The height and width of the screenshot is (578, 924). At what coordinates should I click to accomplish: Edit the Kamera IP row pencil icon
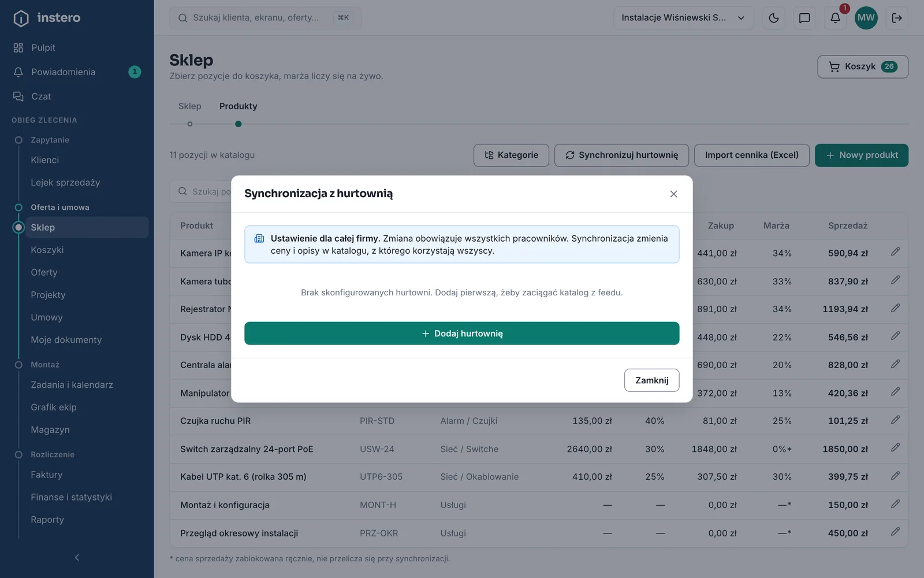tap(895, 251)
